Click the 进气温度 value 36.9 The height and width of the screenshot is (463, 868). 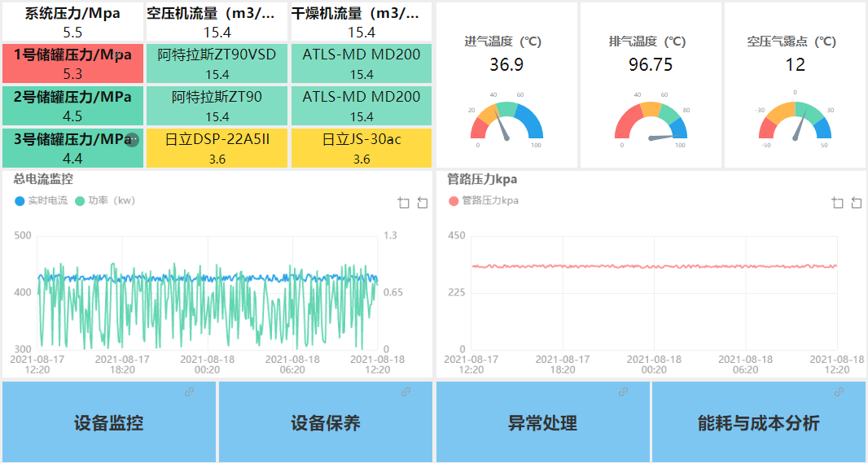(506, 65)
